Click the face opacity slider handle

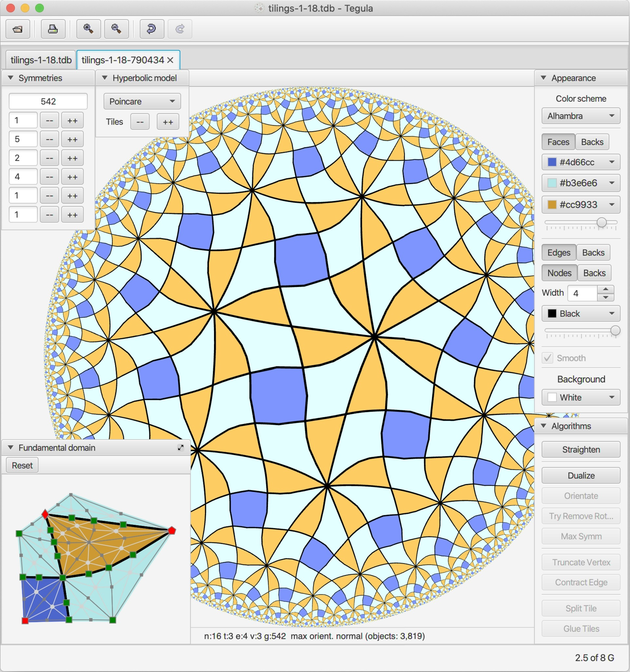pos(601,222)
